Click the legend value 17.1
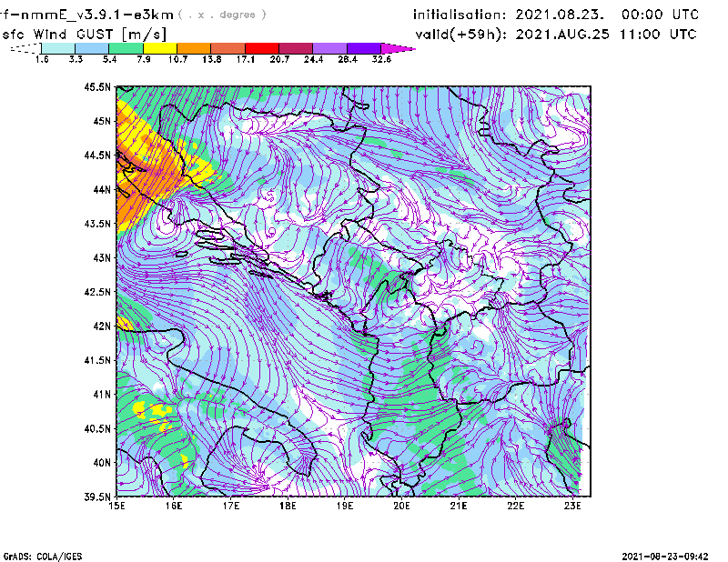This screenshot has height=562, width=728. [x=246, y=59]
